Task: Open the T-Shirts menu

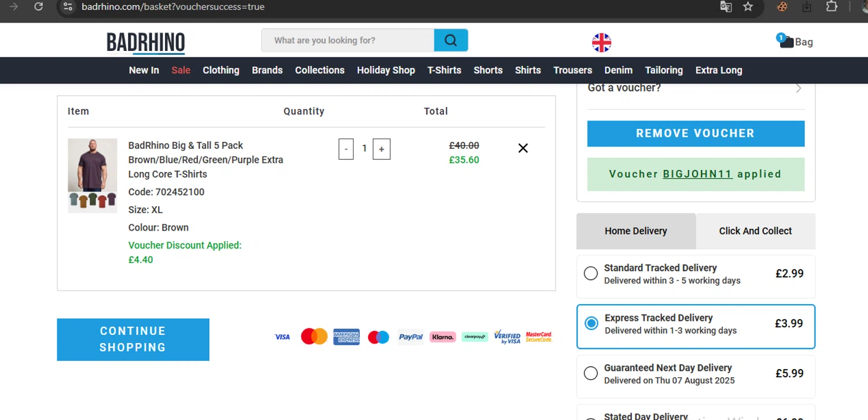Action: pyautogui.click(x=444, y=70)
